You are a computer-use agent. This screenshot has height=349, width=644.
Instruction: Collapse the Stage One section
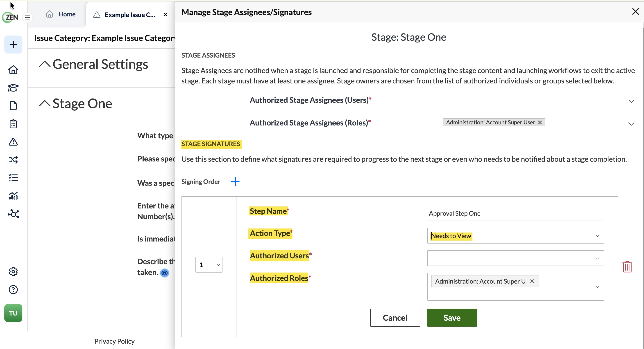45,103
